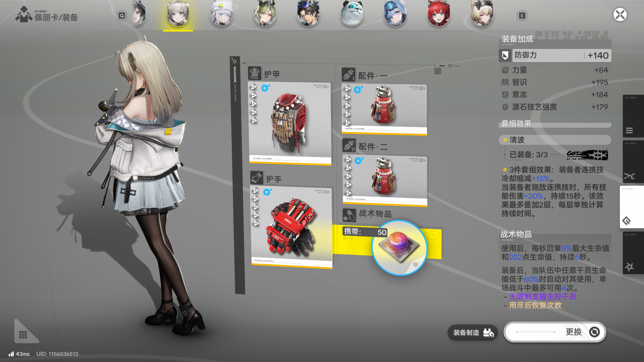
Task: Click the UID: 1156836513 text
Action: pos(57,354)
